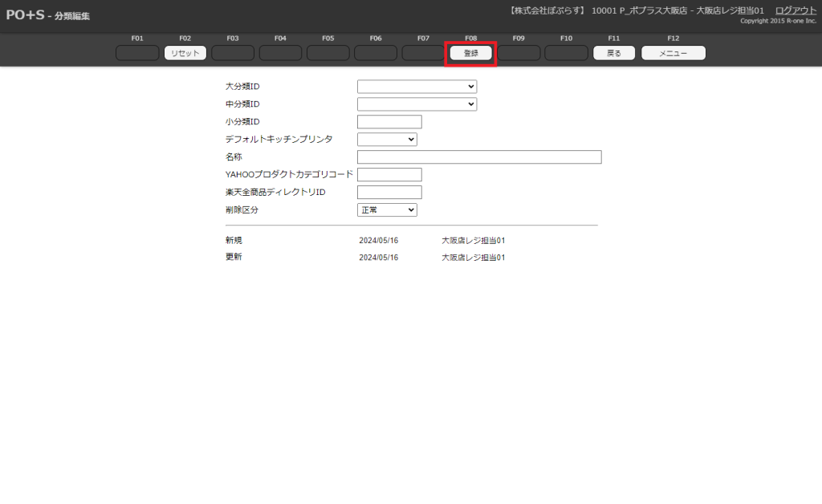Image resolution: width=822 pixels, height=504 pixels.
Task: Click the 楽天全商品ディレクトリID input field
Action: 389,193
